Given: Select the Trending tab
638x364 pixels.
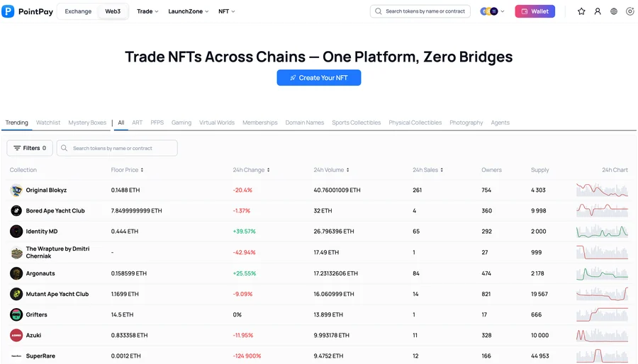Looking at the screenshot, I should coord(17,123).
